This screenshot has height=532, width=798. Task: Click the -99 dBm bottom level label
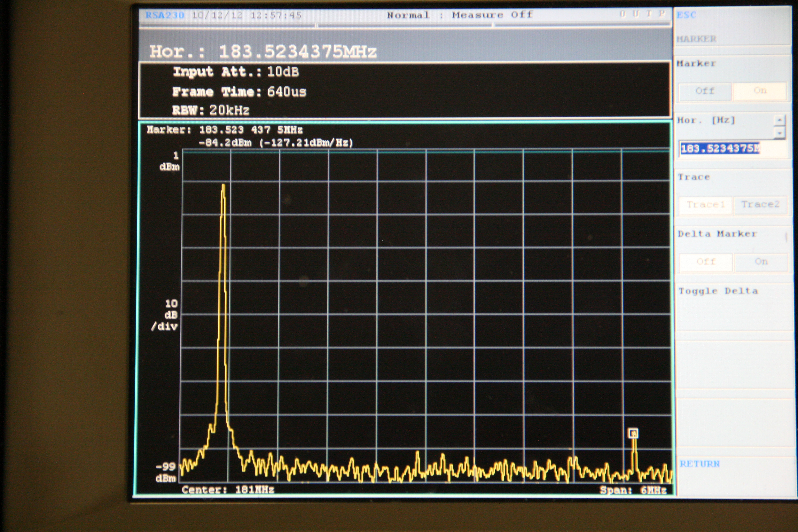pyautogui.click(x=166, y=472)
